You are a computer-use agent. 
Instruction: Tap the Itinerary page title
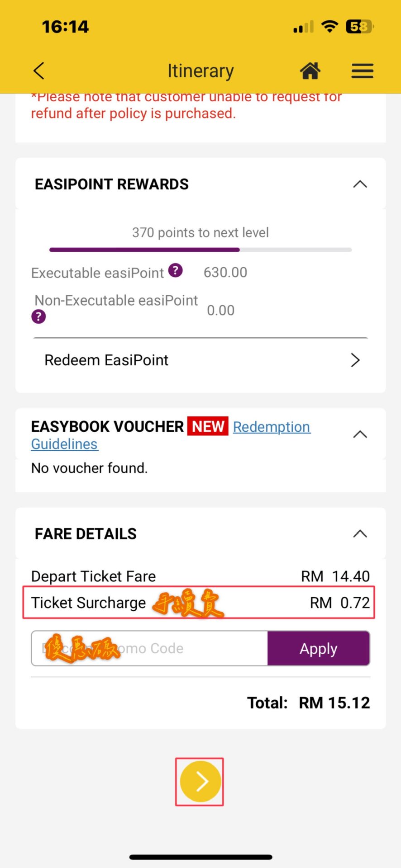click(x=200, y=71)
